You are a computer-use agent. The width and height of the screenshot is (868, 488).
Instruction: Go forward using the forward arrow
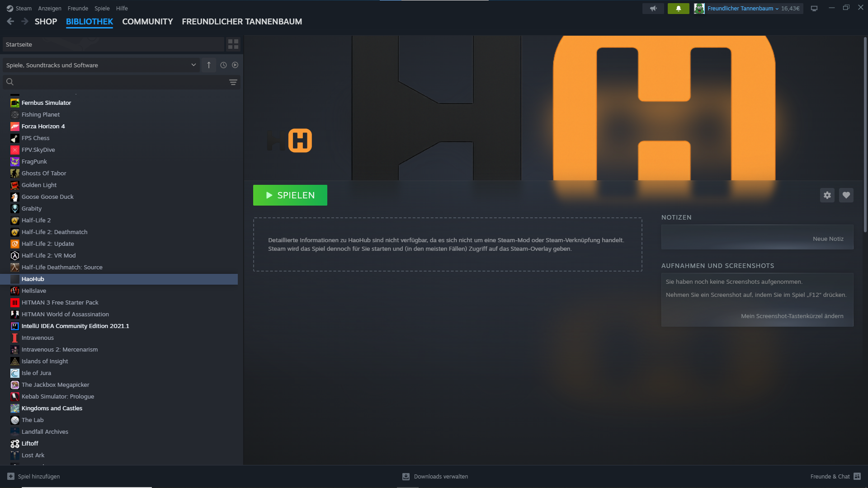25,21
